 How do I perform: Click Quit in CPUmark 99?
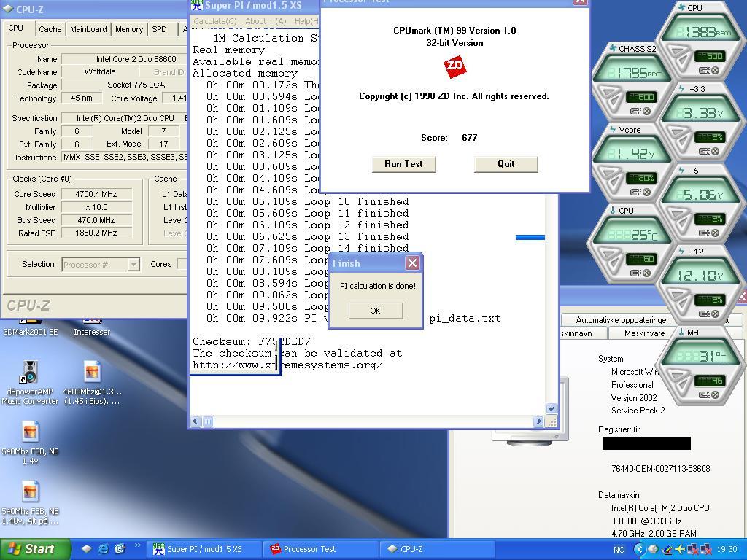[506, 164]
